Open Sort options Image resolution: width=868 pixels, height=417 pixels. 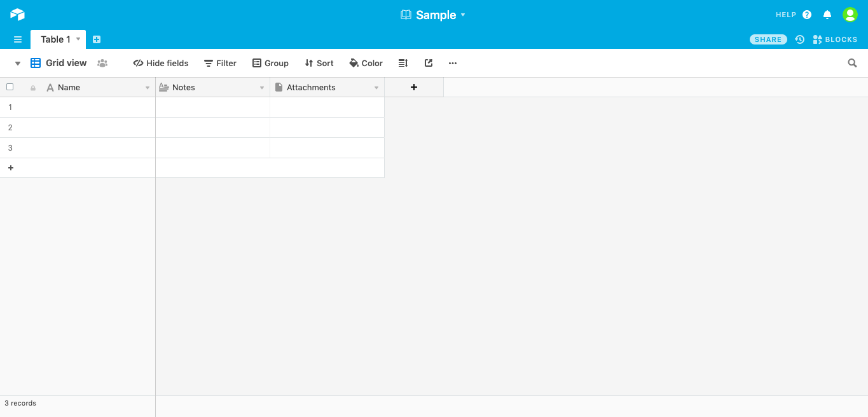click(319, 63)
